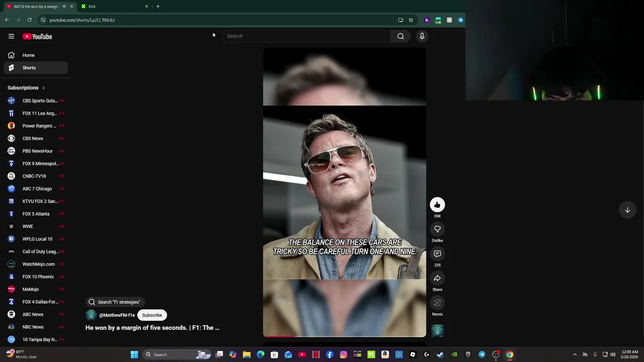Viewport: 644px width, 362px height.
Task: Switch to the Kick tab
Action: [115, 7]
